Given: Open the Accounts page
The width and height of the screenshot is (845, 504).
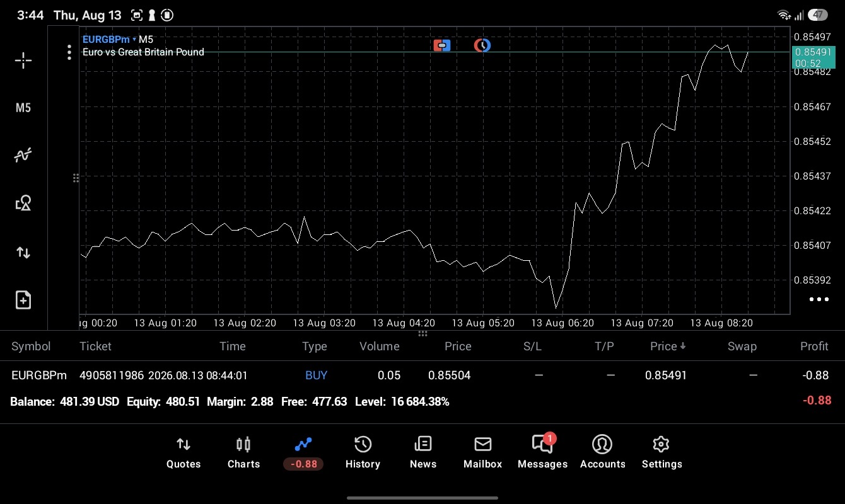Looking at the screenshot, I should [x=602, y=453].
